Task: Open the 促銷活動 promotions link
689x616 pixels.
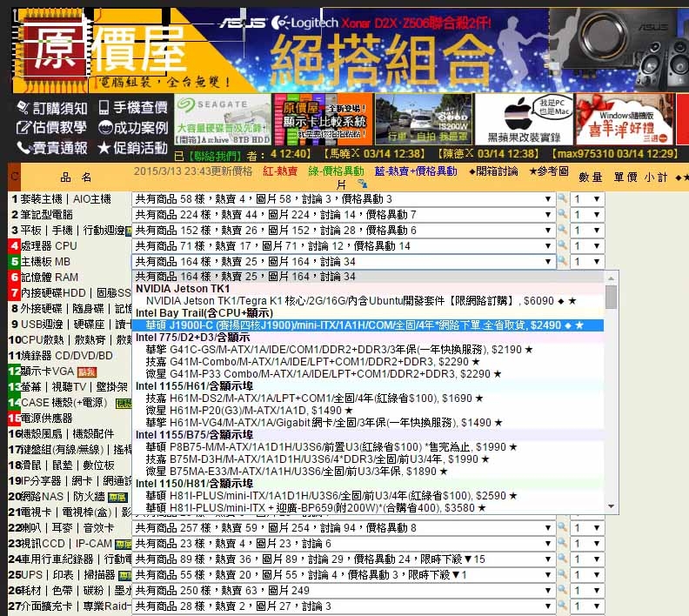Action: pos(133,148)
